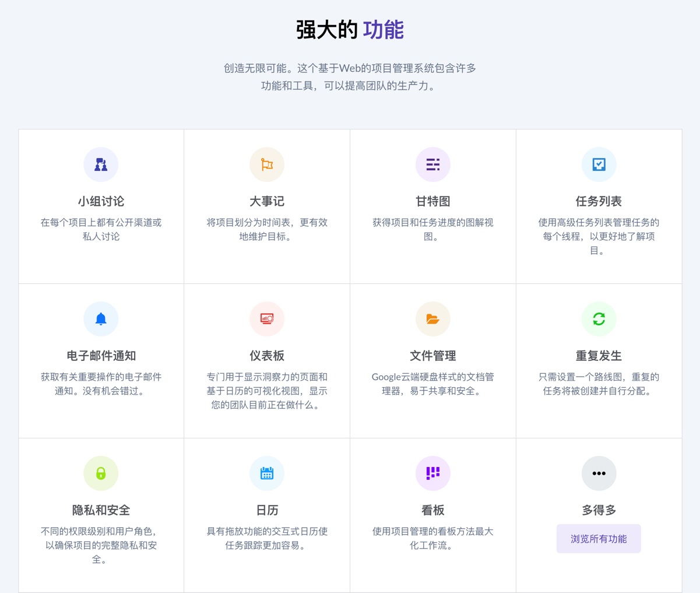This screenshot has width=700, height=593.
Task: Click the 文件管理 open folder icon
Action: pos(433,319)
